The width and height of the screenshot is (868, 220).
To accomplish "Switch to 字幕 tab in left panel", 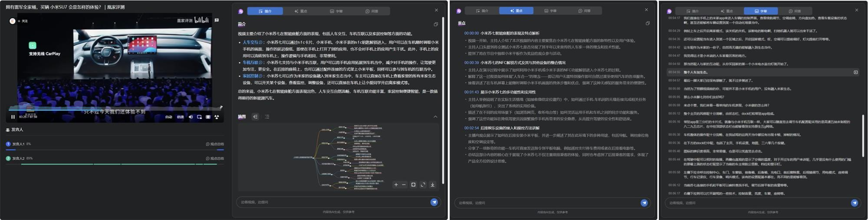I will pyautogui.click(x=336, y=11).
